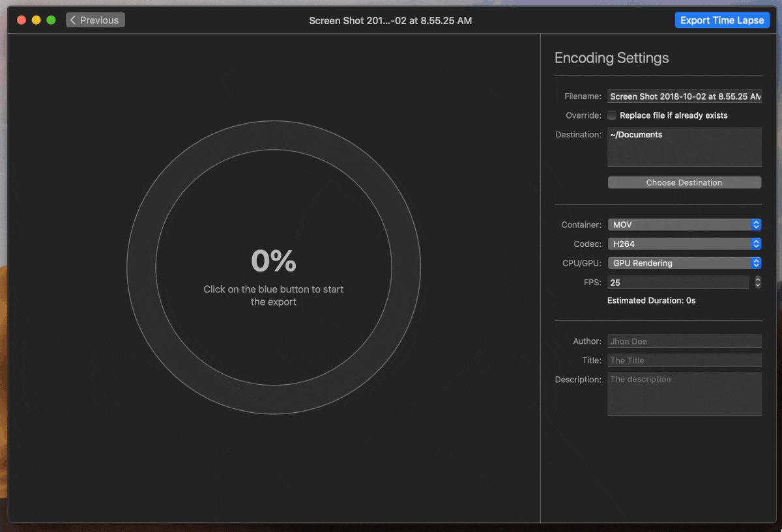This screenshot has height=532, width=782.
Task: Open the Codec H264 dropdown
Action: [x=684, y=244]
